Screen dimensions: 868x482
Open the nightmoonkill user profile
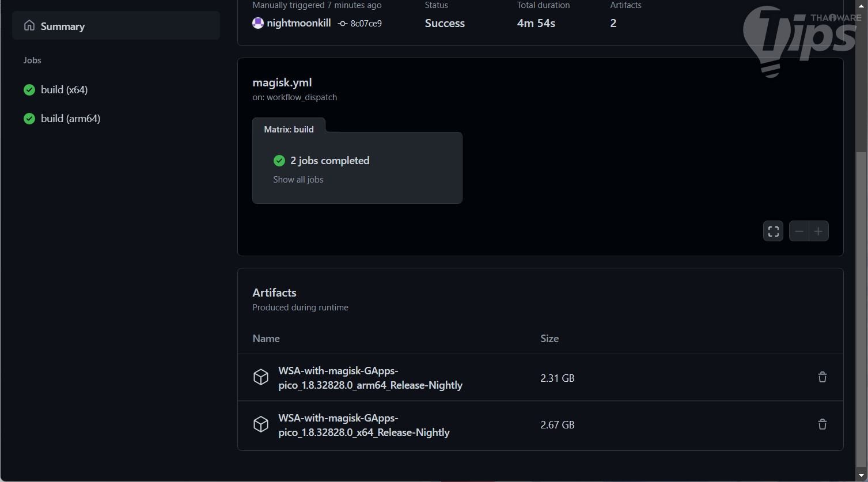click(x=298, y=23)
